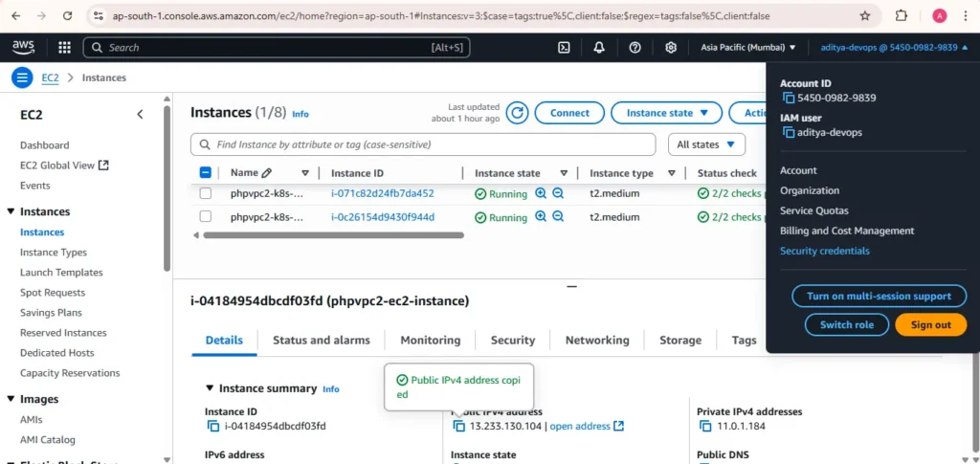Open the Security credentials link
This screenshot has width=980, height=464.
tap(824, 251)
